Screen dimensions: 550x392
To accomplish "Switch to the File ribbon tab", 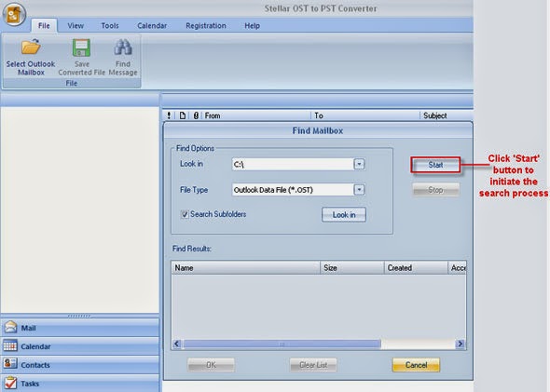I will pos(44,25).
